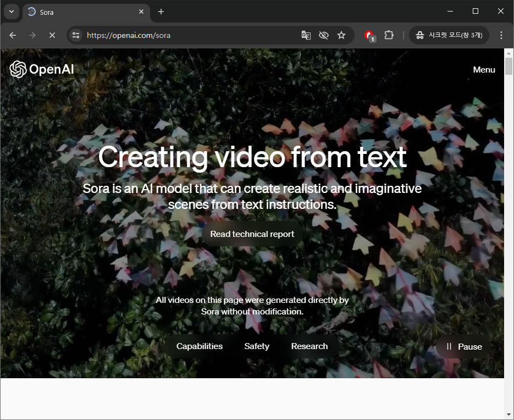
Task: Click the crossed-out eye tracking protection icon
Action: pos(324,35)
